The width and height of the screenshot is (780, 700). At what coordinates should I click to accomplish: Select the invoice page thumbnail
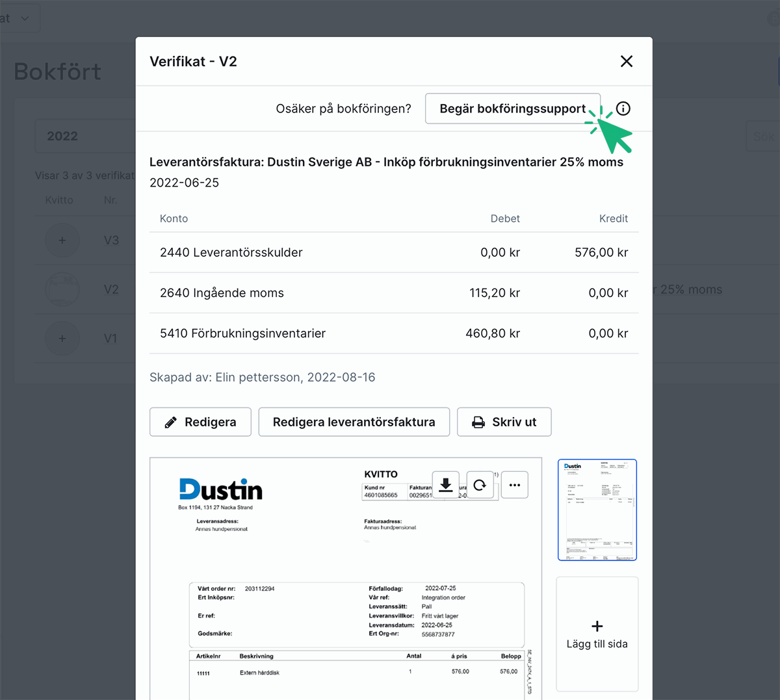coord(597,510)
